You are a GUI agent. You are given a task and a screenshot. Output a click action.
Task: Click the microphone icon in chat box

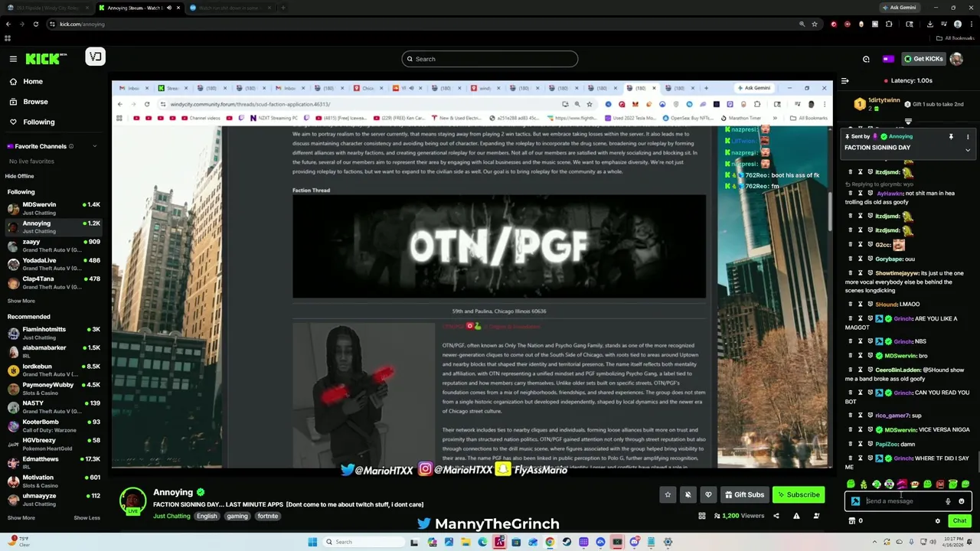[948, 501]
